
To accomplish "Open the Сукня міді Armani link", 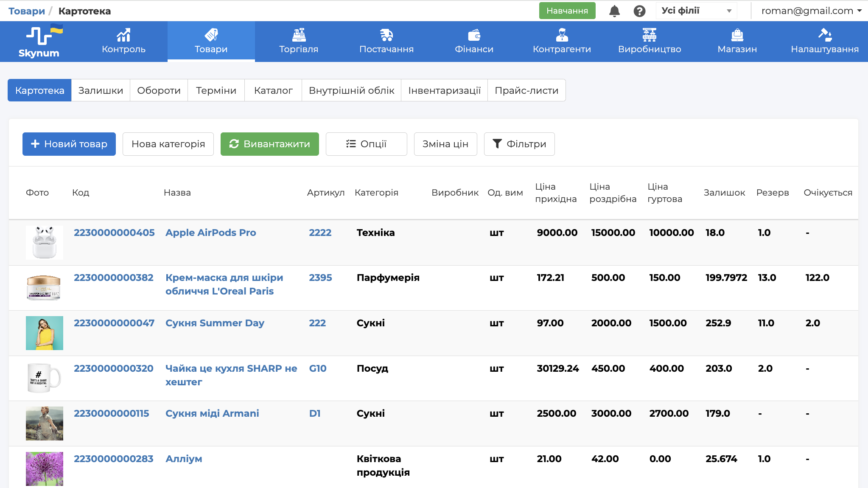I will (x=212, y=413).
